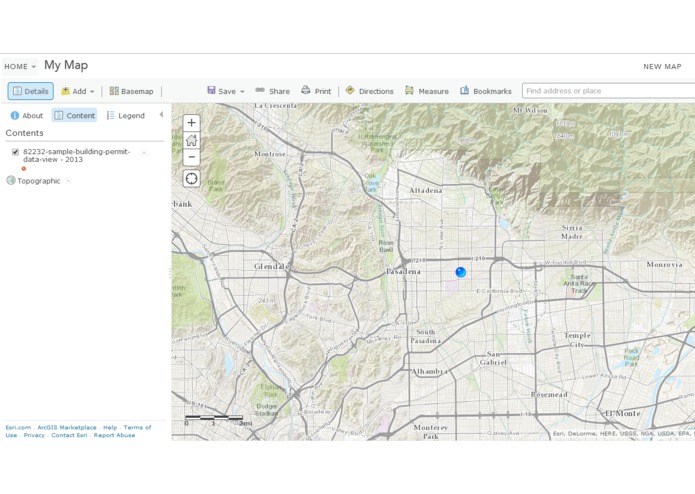This screenshot has height=494, width=695.
Task: Click the NEW MAP link
Action: click(662, 66)
